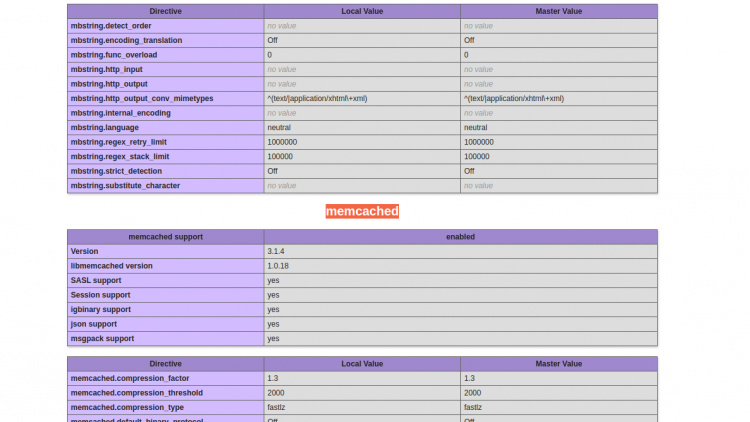
Task: Click the msgpack support row label
Action: point(102,339)
